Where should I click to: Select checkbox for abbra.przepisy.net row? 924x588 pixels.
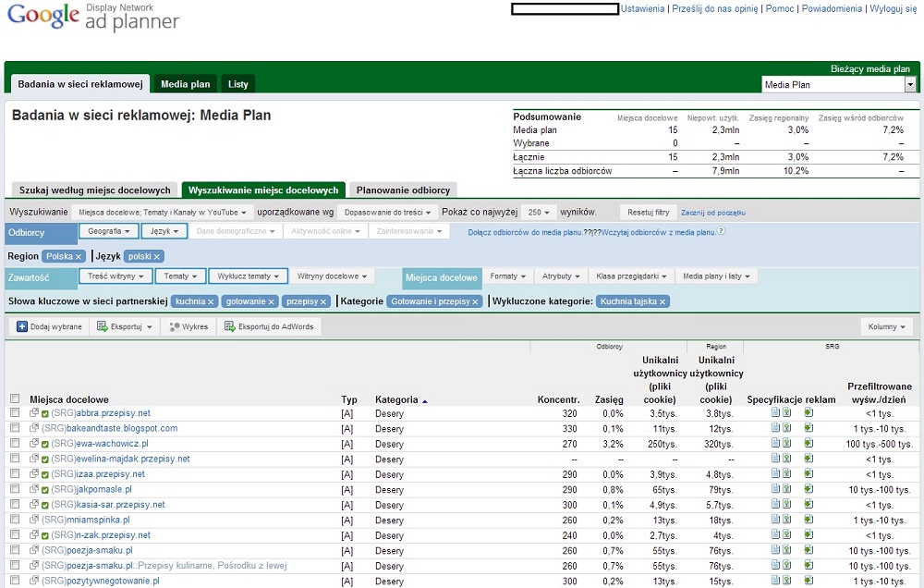(x=15, y=413)
